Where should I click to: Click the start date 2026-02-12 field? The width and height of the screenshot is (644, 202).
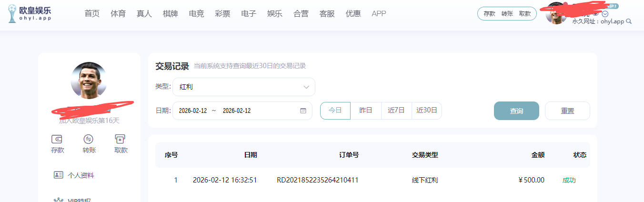(x=193, y=111)
